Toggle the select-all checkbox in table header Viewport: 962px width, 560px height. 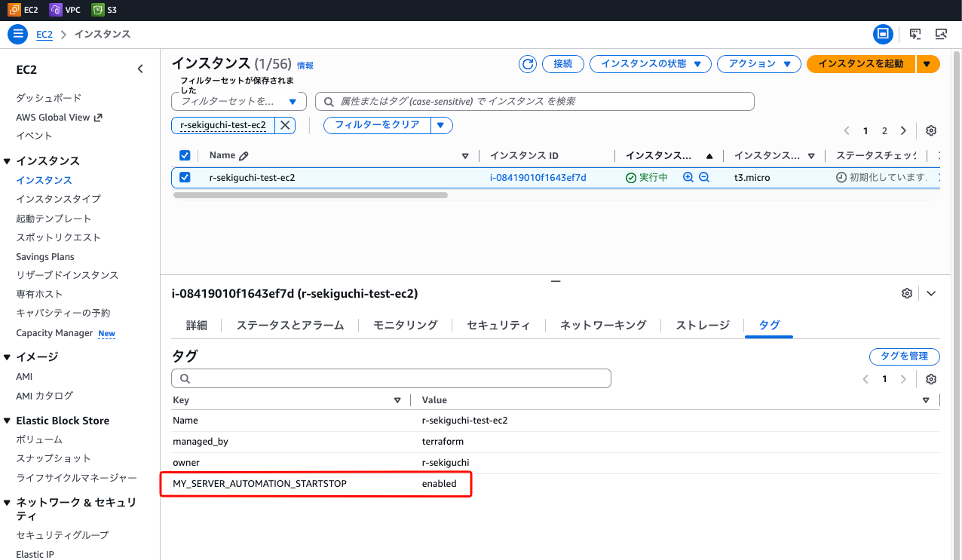pyautogui.click(x=185, y=155)
